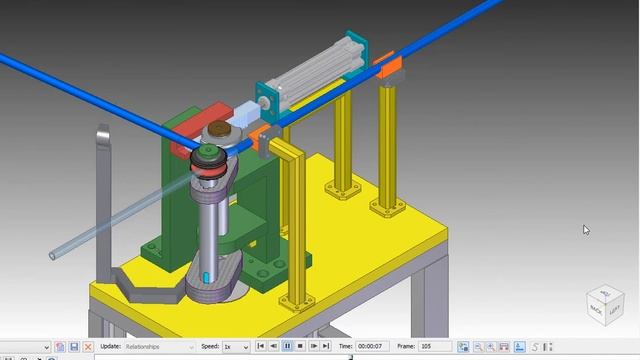Click the curved arrow icon in animation toolbar
The width and height of the screenshot is (640, 360).
[x=536, y=347]
